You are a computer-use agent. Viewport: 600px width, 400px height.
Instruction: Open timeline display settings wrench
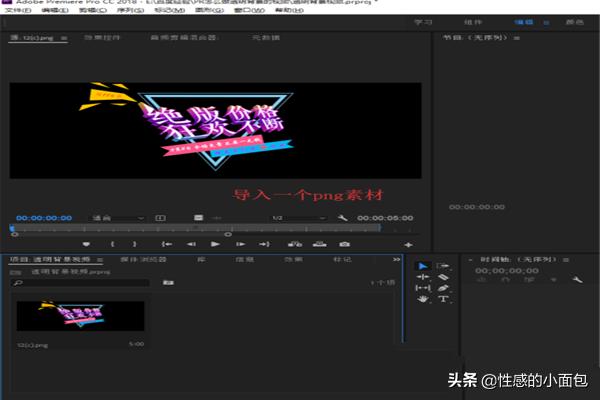577,279
